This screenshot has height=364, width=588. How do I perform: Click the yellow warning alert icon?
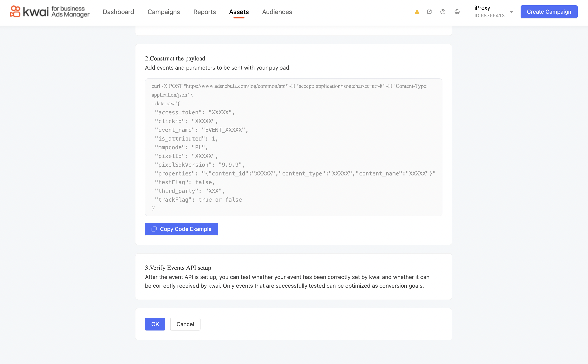click(417, 12)
